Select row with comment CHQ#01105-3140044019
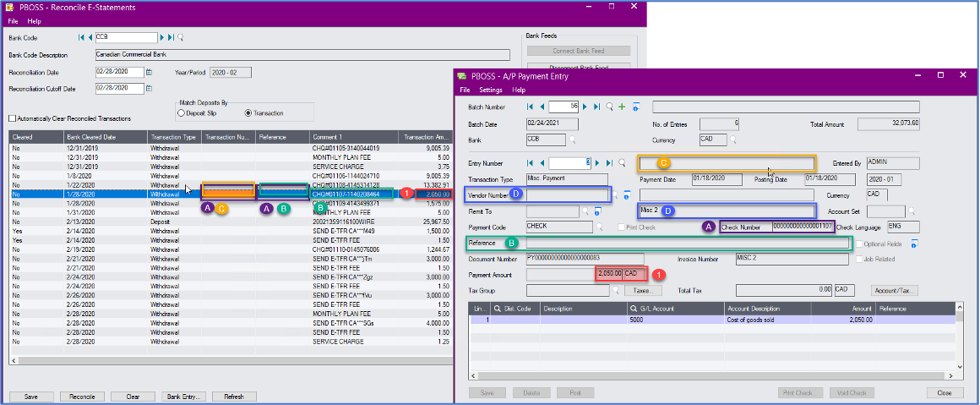Screen dimensions: 980x405 (x=231, y=148)
